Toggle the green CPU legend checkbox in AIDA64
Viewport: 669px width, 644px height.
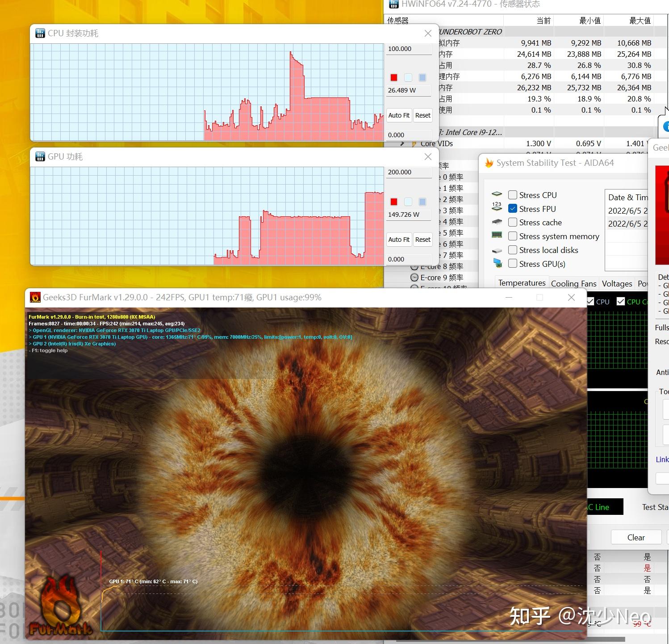(x=620, y=302)
